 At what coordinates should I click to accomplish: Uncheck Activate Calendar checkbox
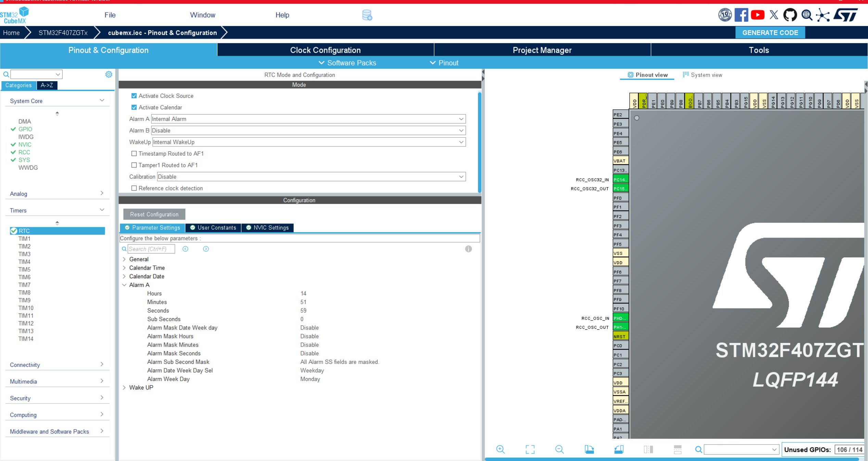pos(134,107)
